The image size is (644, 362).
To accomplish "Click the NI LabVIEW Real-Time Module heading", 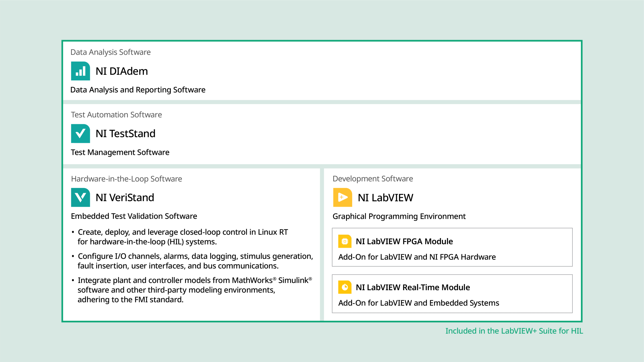I will coord(413,287).
